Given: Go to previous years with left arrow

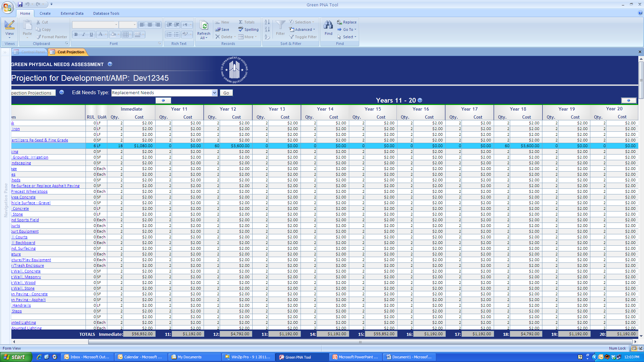Looking at the screenshot, I should 163,100.
